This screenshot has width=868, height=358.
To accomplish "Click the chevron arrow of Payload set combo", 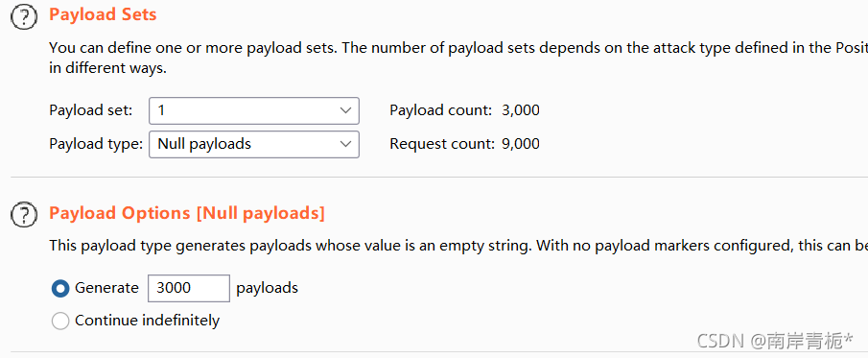I will coord(345,110).
